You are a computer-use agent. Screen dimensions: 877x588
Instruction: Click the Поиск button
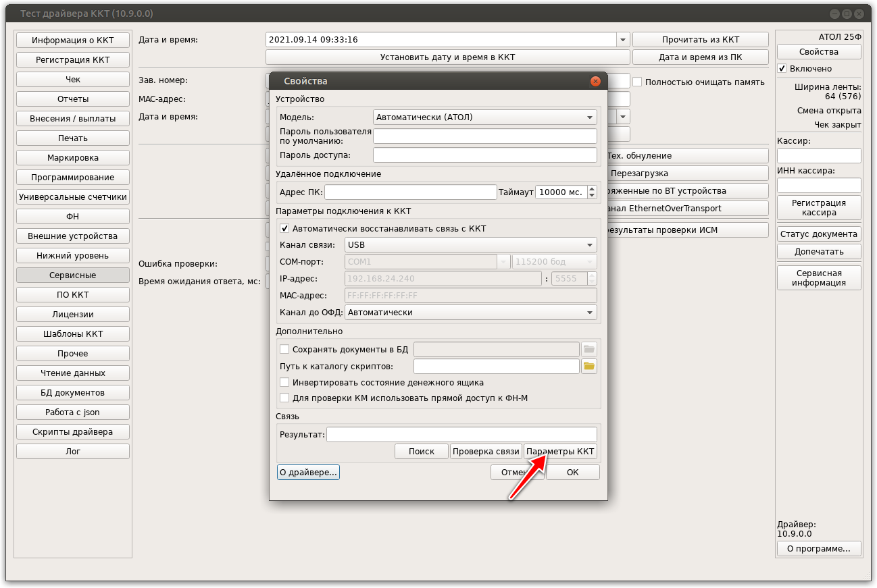point(422,451)
